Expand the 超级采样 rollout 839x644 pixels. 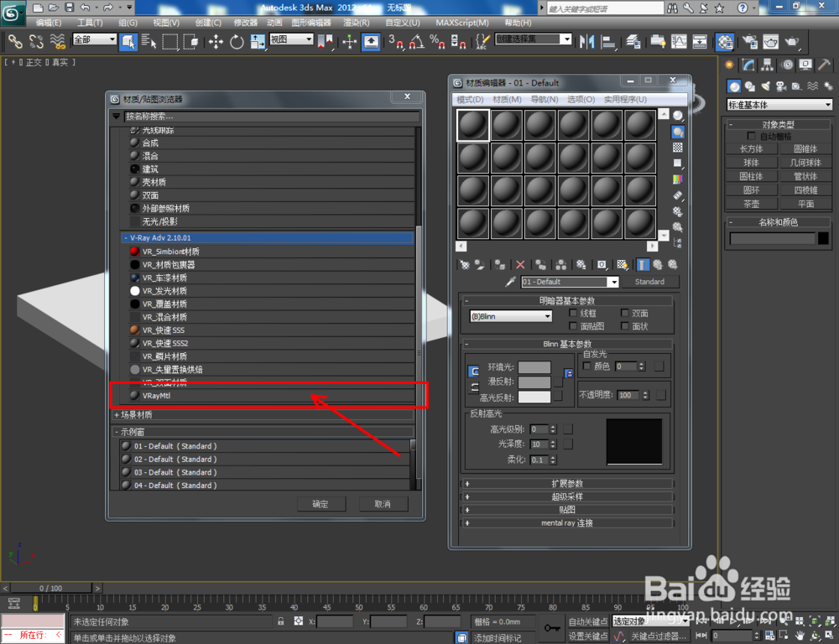pos(566,497)
